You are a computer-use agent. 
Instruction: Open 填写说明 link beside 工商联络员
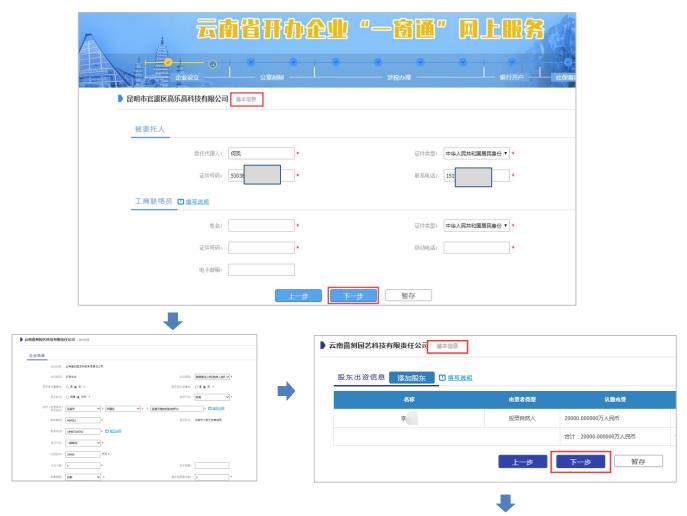pyautogui.click(x=199, y=202)
